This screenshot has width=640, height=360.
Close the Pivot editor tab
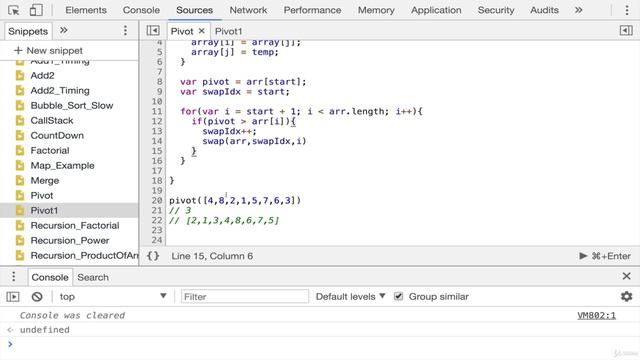(x=202, y=31)
